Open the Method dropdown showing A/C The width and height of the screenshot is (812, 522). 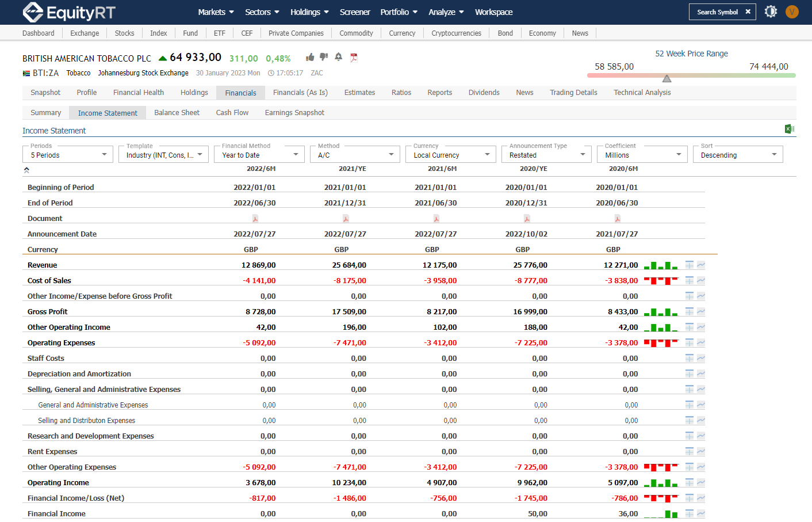coord(355,154)
